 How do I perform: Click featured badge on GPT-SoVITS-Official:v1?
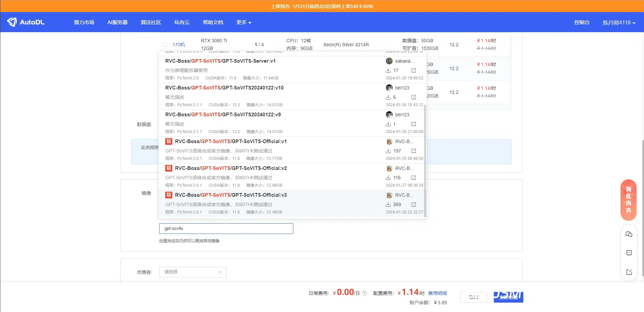pos(169,141)
